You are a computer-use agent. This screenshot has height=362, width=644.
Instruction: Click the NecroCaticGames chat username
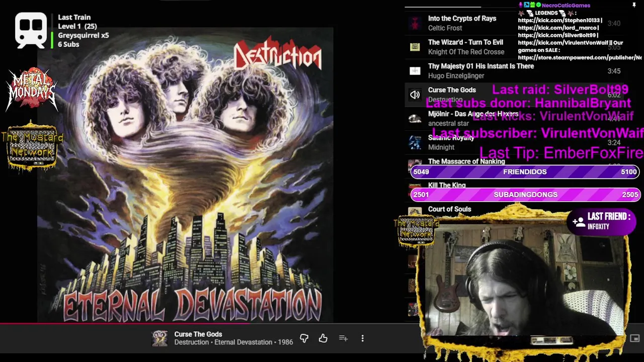tap(566, 5)
